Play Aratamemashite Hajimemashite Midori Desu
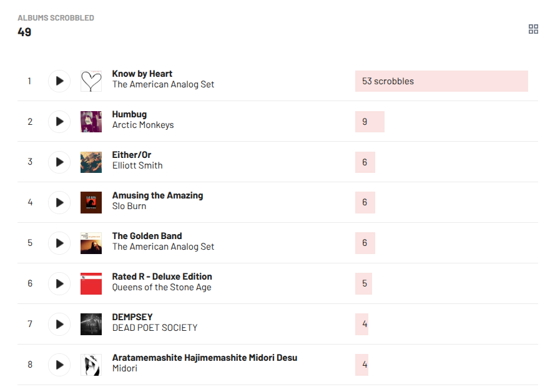The image size is (545, 392). pos(59,365)
